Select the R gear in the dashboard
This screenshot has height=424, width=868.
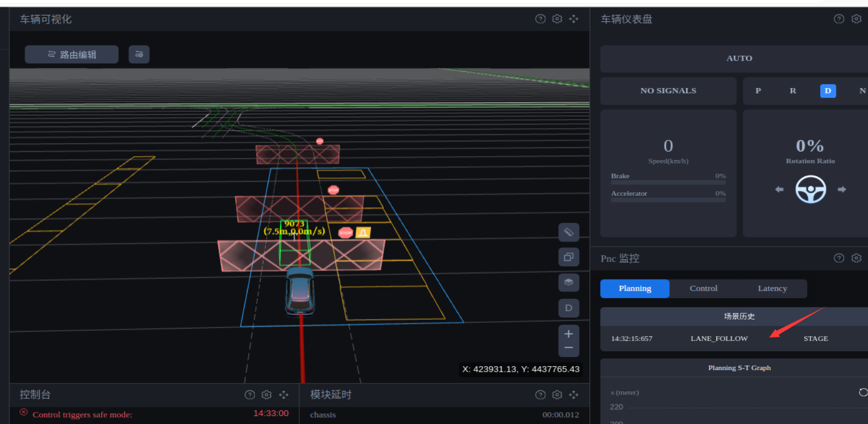793,91
